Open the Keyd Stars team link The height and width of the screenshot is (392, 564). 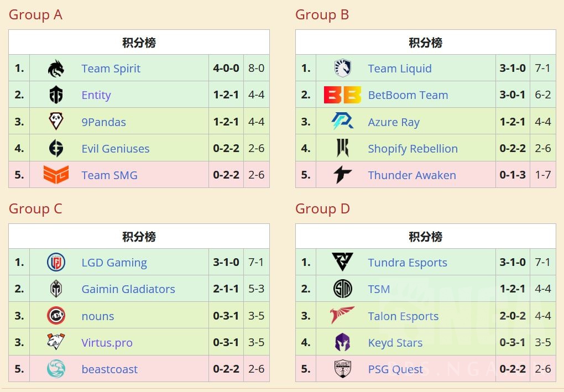coord(395,343)
